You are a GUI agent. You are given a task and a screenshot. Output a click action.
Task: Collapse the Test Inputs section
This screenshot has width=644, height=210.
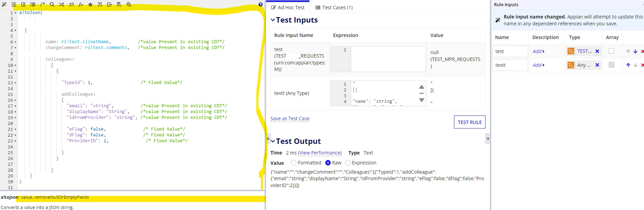273,20
